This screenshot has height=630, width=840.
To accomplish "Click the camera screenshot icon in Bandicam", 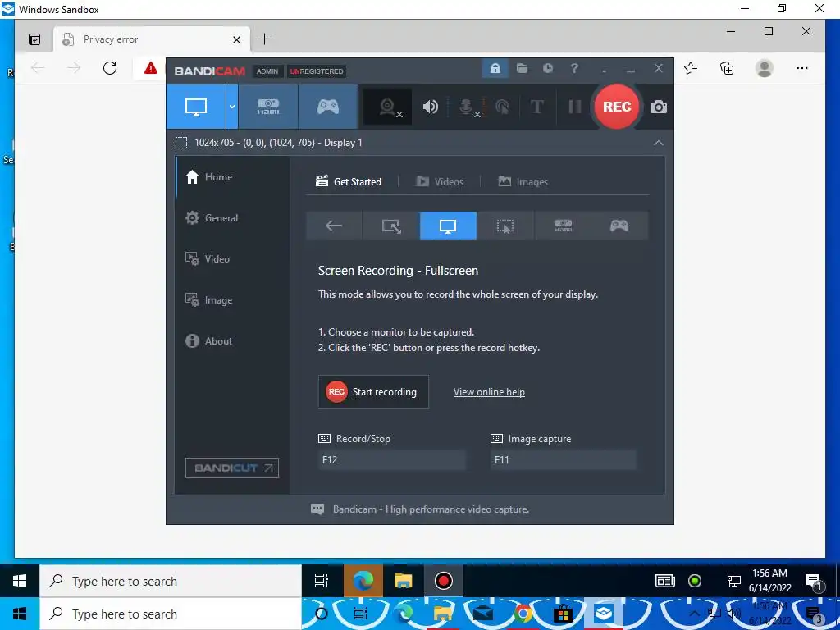I will coord(659,107).
